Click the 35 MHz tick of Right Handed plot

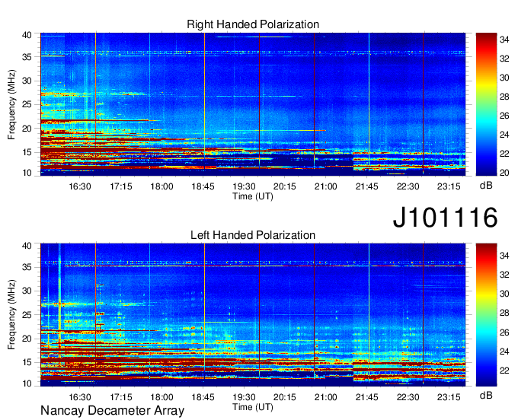(x=27, y=57)
